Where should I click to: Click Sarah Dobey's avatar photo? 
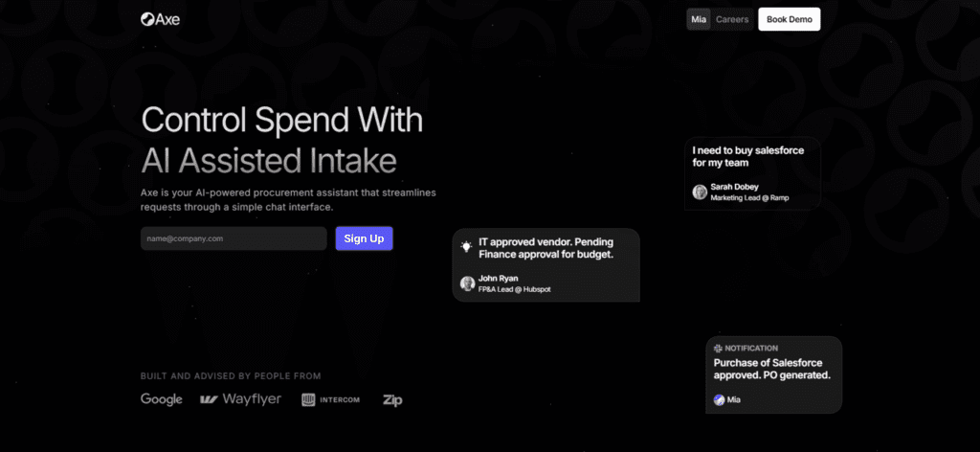click(x=700, y=192)
